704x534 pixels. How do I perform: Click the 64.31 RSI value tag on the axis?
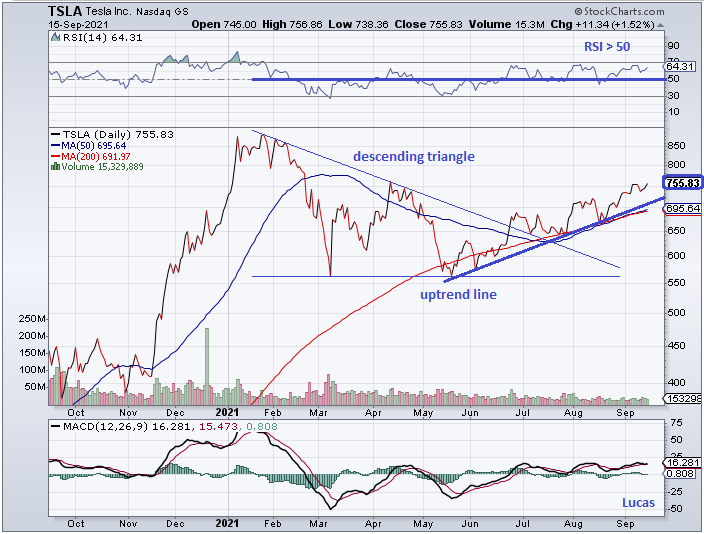click(680, 66)
